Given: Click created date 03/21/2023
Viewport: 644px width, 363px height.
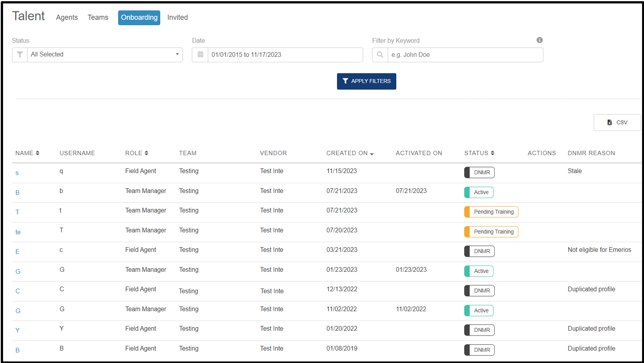Looking at the screenshot, I should (342, 250).
